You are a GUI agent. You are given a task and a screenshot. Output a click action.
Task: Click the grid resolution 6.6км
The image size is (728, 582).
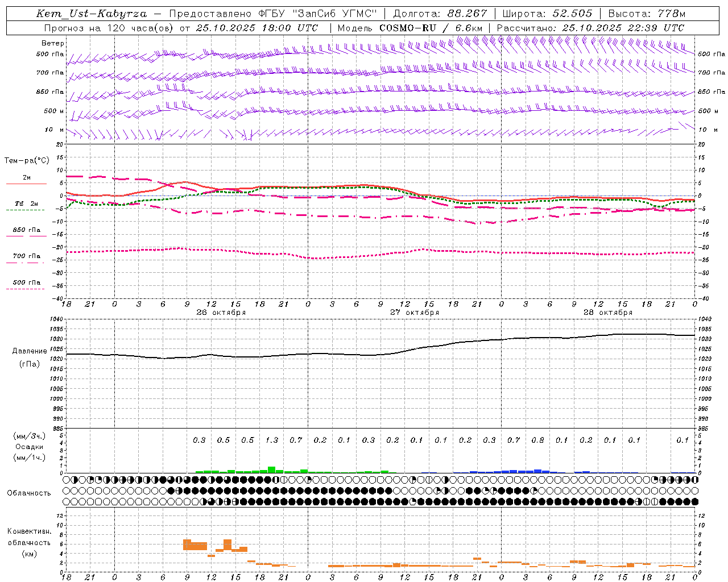(x=469, y=28)
